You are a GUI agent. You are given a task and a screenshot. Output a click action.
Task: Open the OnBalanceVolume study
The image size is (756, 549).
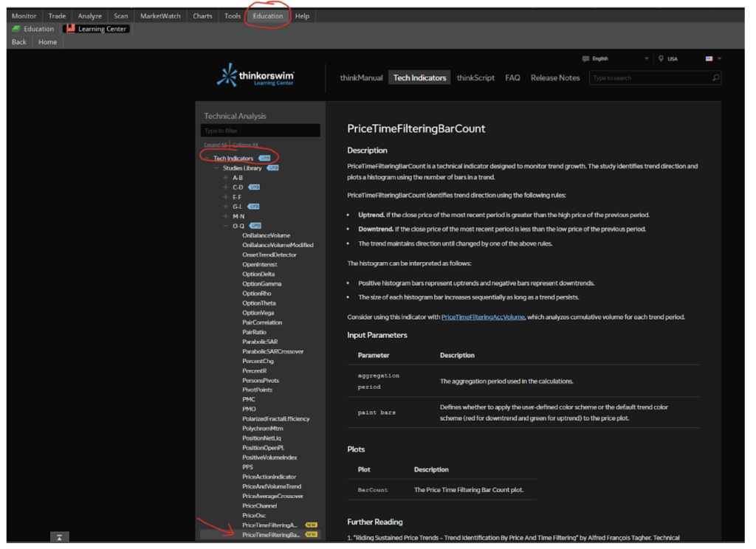[x=266, y=235]
